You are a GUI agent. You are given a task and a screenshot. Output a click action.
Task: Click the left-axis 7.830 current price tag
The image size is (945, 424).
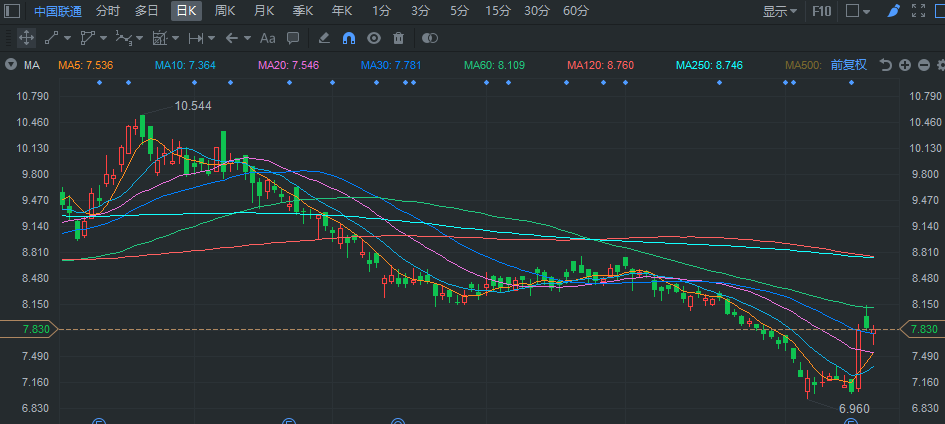(29, 329)
